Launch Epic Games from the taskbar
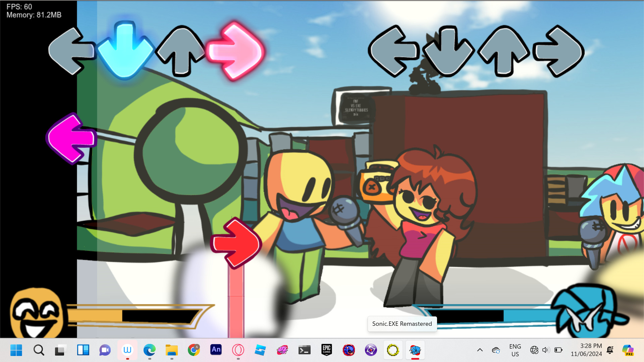This screenshot has height=362, width=644. click(x=327, y=350)
